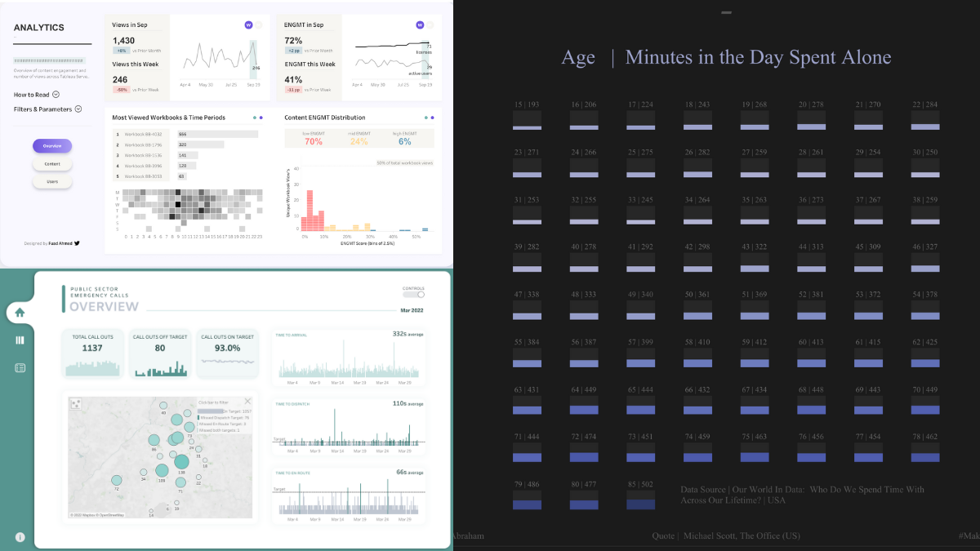
Task: Click the cluster icon on the map
Action: click(76, 403)
